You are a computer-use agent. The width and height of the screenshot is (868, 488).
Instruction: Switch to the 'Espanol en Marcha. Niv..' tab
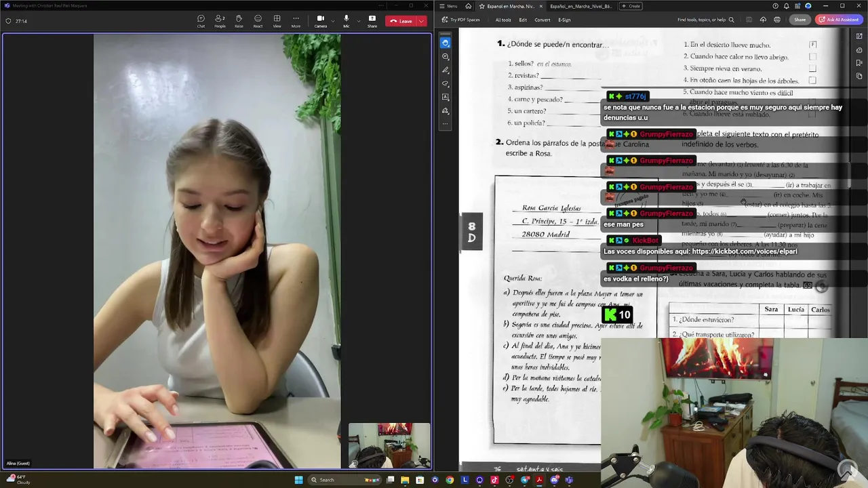[510, 6]
